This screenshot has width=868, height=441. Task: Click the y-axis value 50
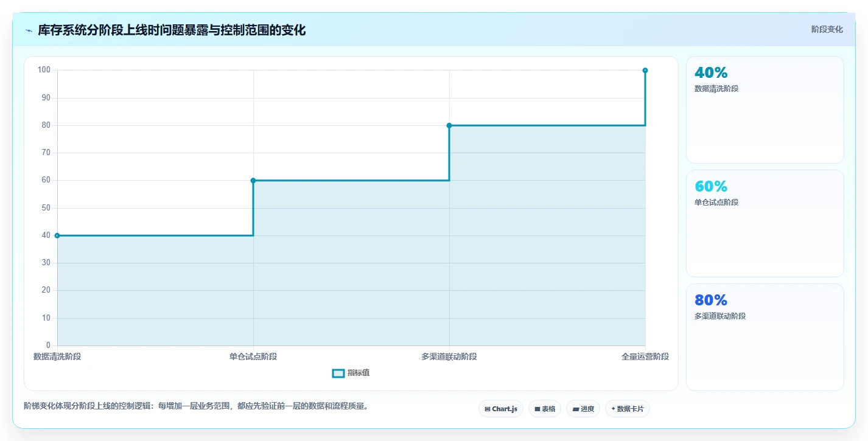46,208
